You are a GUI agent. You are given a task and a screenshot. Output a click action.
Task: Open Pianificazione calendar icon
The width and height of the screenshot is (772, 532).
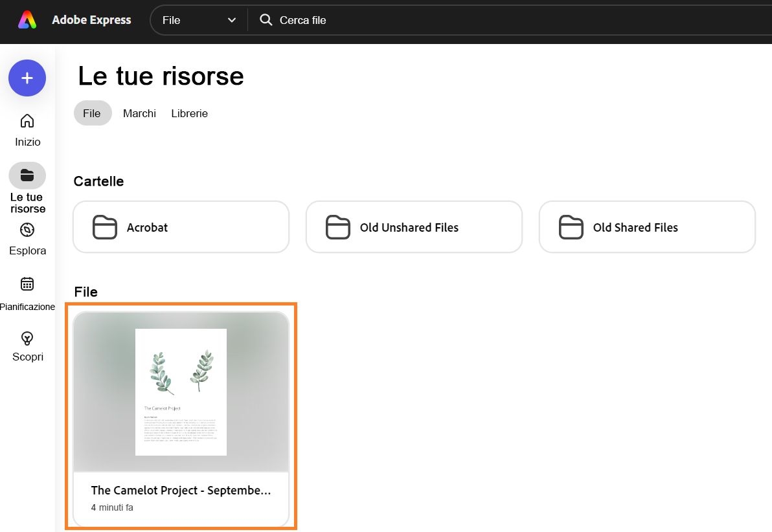click(27, 284)
